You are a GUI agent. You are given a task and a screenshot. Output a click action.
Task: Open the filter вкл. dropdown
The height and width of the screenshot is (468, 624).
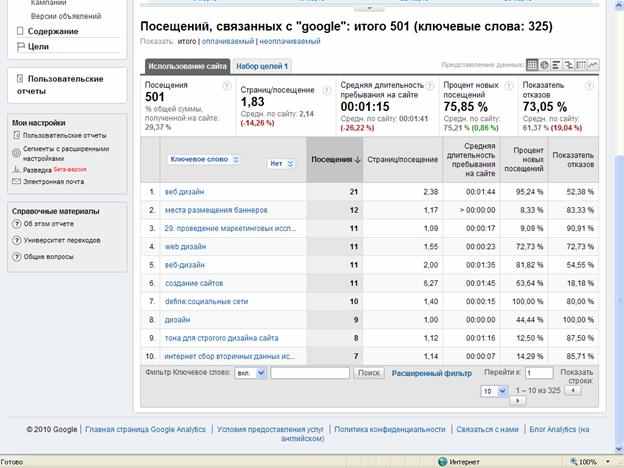tap(250, 373)
